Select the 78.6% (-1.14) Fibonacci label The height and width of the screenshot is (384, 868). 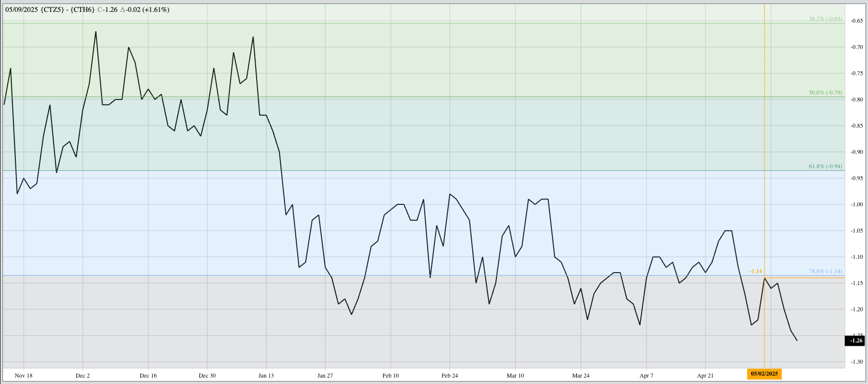coord(825,271)
